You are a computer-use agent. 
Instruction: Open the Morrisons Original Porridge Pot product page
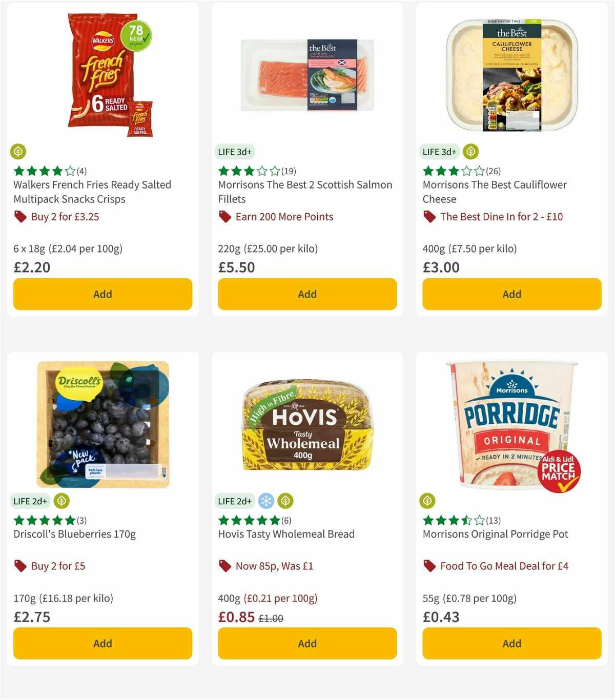[495, 534]
